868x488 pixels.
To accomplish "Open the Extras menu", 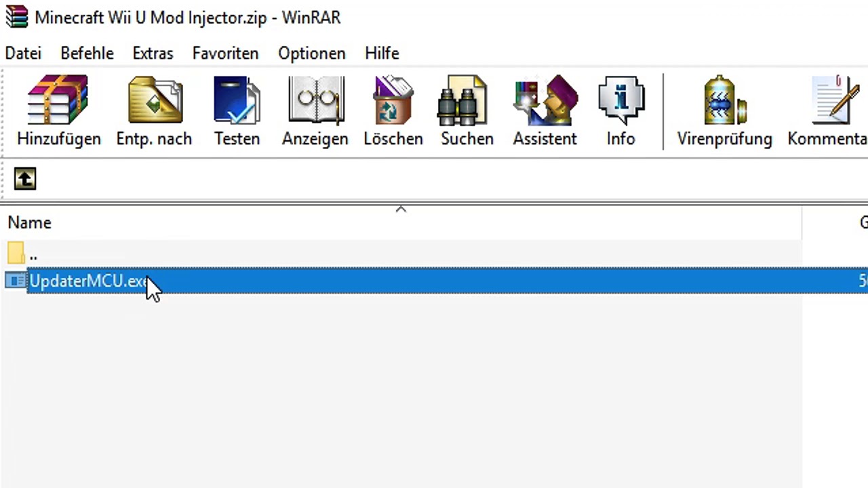I will [153, 53].
